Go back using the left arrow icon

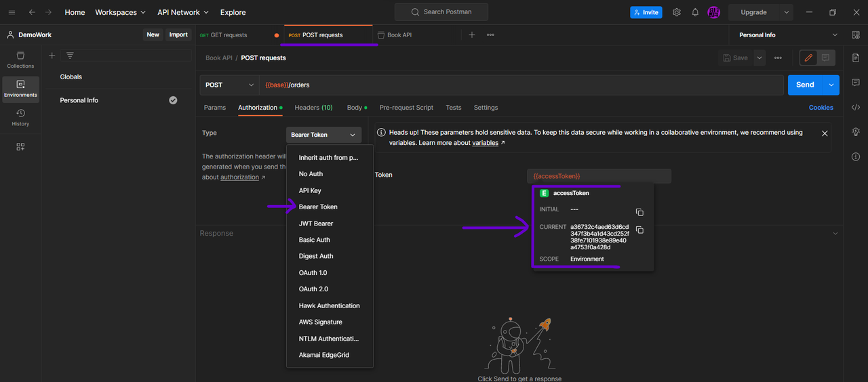click(x=32, y=12)
